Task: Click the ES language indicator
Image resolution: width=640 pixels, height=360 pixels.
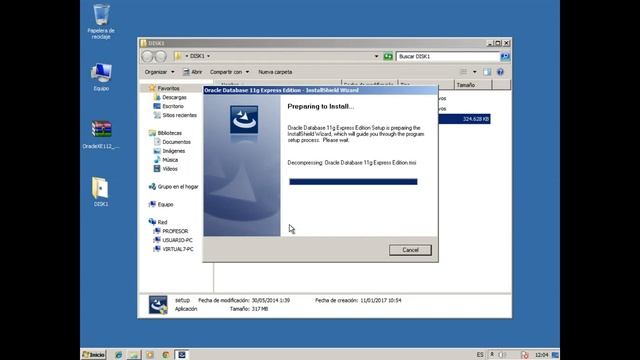Action: tap(480, 355)
